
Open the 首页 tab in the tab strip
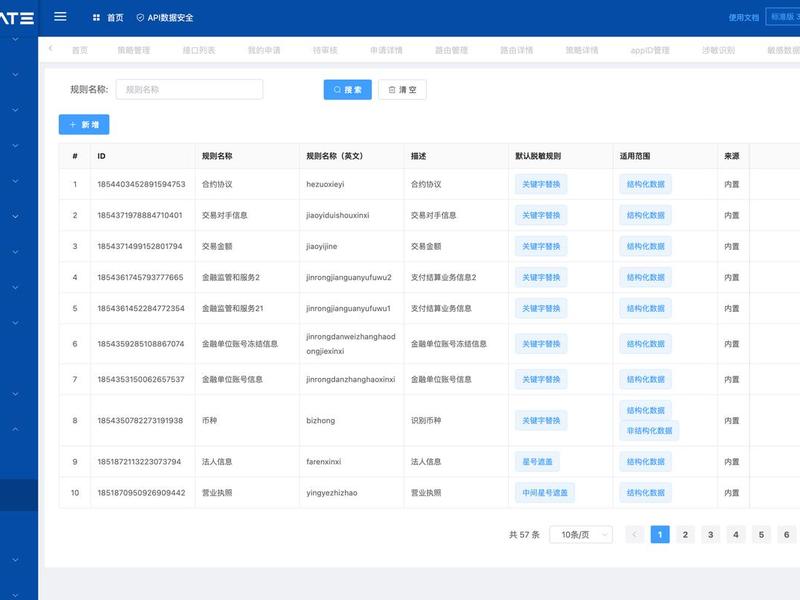(80, 50)
